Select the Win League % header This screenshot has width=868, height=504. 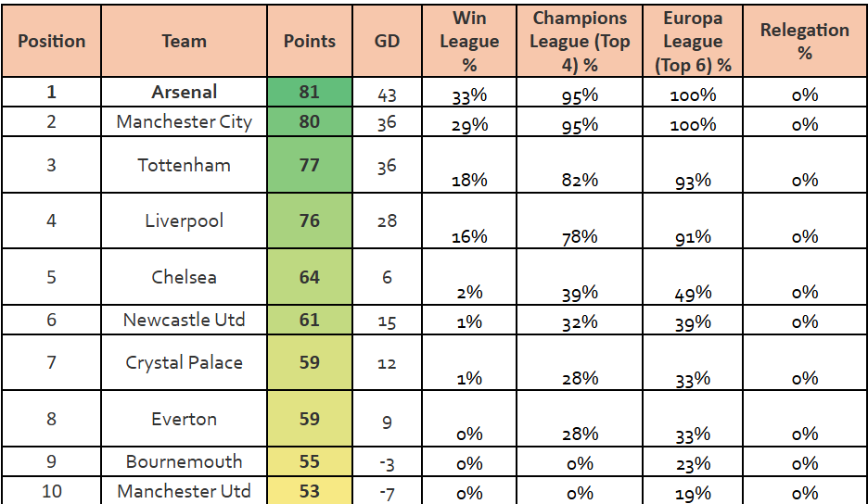click(x=469, y=41)
